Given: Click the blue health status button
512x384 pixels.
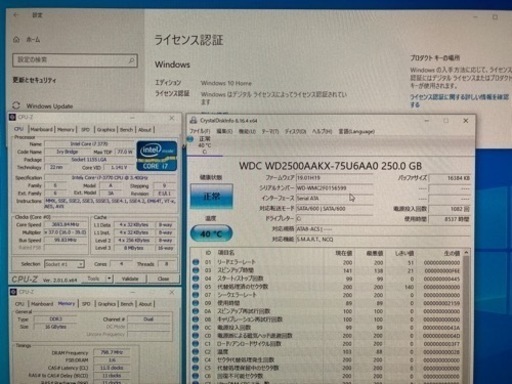Looking at the screenshot, I should (212, 196).
